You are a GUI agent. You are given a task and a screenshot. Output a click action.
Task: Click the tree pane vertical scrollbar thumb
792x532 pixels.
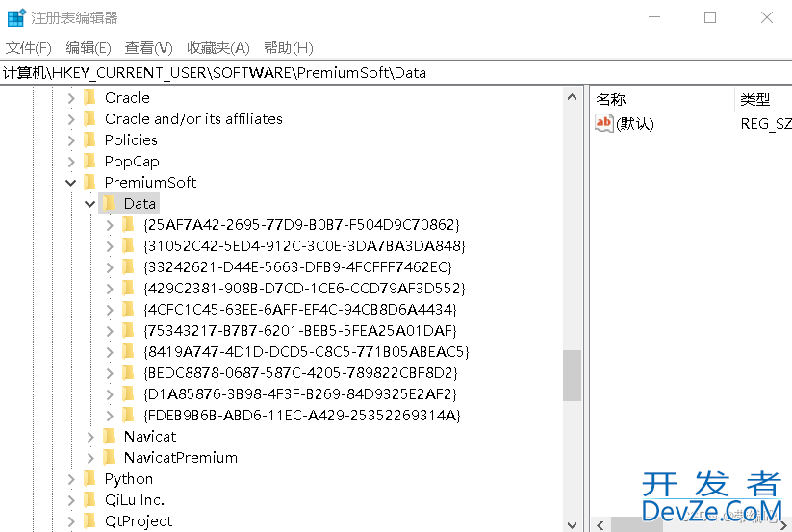click(x=572, y=375)
